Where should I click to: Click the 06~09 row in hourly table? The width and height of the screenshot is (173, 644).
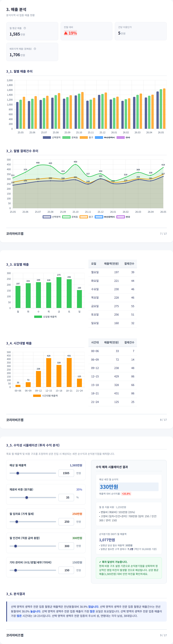click(x=113, y=360)
